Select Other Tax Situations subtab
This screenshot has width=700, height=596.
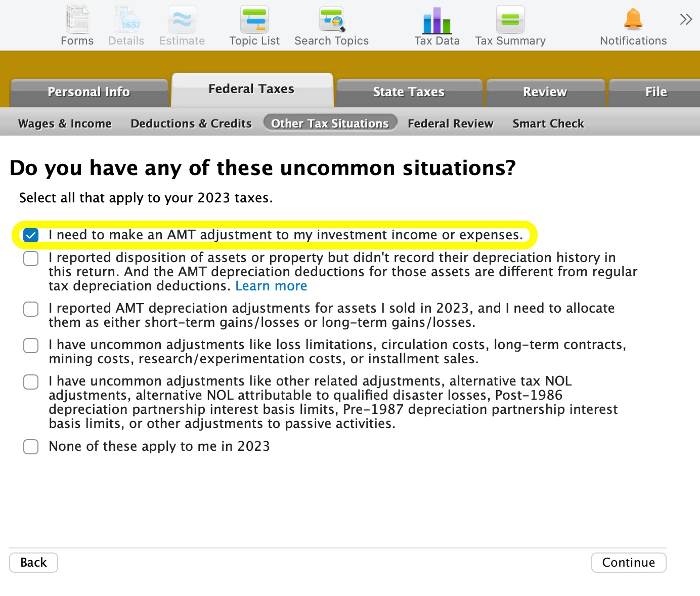pos(330,123)
